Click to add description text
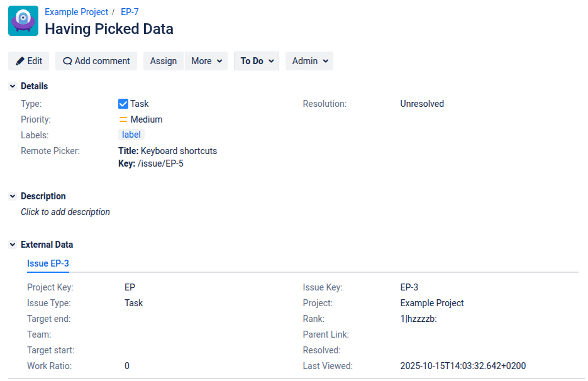This screenshot has height=381, width=588. tap(65, 212)
